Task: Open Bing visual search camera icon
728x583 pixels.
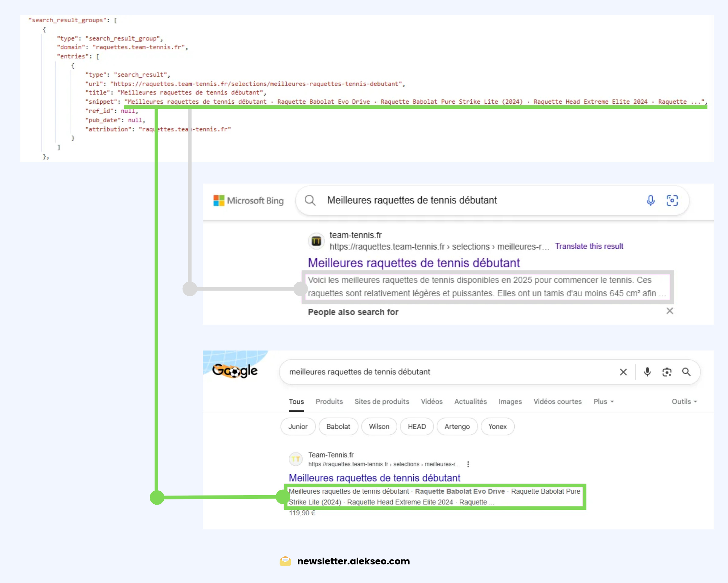Action: coord(672,200)
